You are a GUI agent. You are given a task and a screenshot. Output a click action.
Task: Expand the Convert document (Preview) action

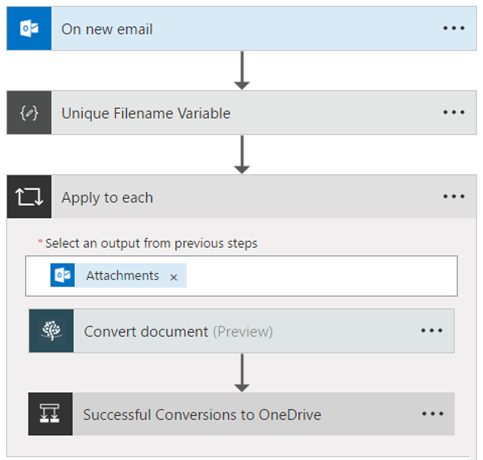coord(242,331)
